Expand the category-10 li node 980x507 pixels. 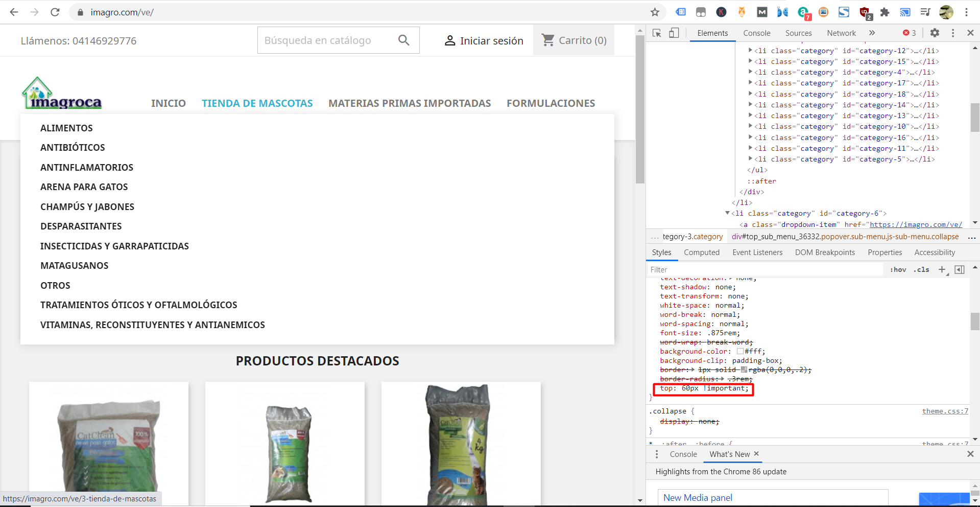pos(750,126)
